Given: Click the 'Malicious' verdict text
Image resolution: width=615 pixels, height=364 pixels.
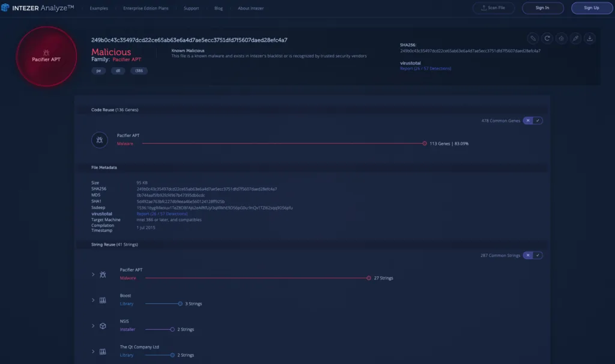Looking at the screenshot, I should (111, 52).
